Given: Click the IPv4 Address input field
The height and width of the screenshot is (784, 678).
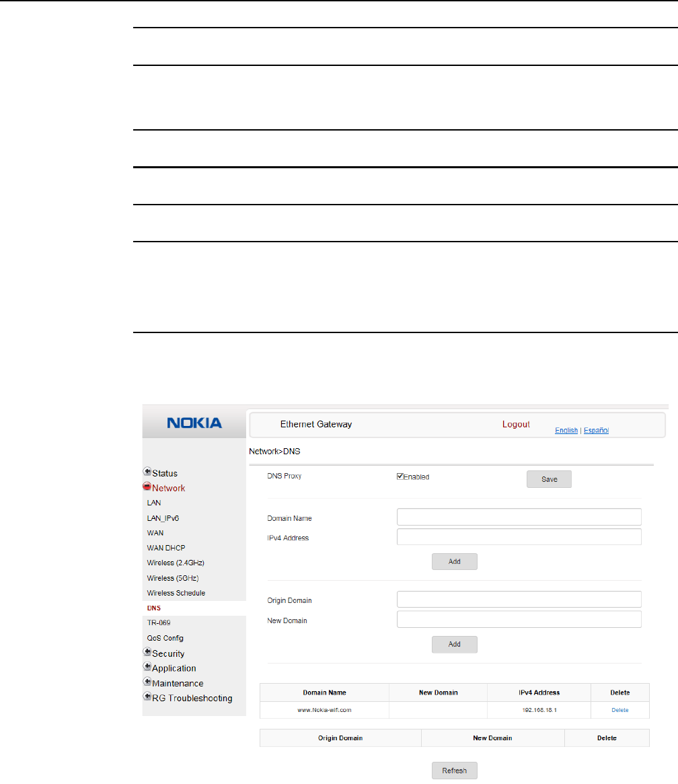Looking at the screenshot, I should tap(519, 537).
